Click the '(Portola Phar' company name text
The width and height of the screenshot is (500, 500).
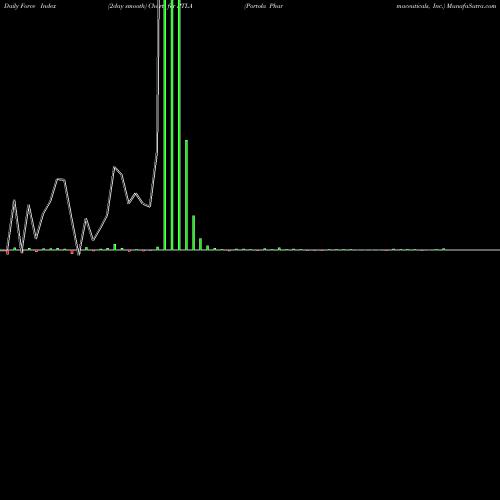coord(263,6)
